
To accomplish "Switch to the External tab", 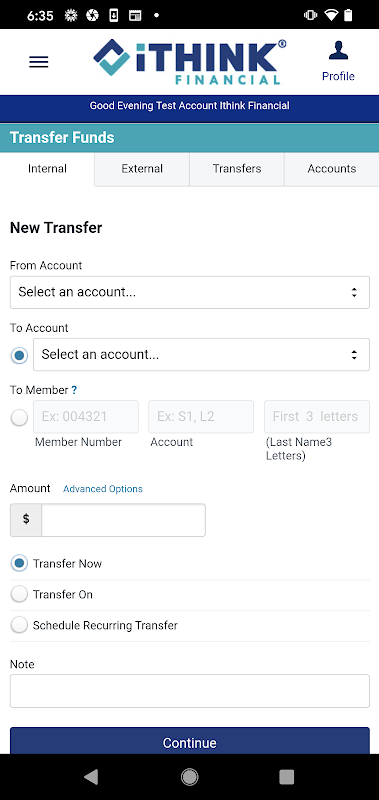I will [x=142, y=169].
